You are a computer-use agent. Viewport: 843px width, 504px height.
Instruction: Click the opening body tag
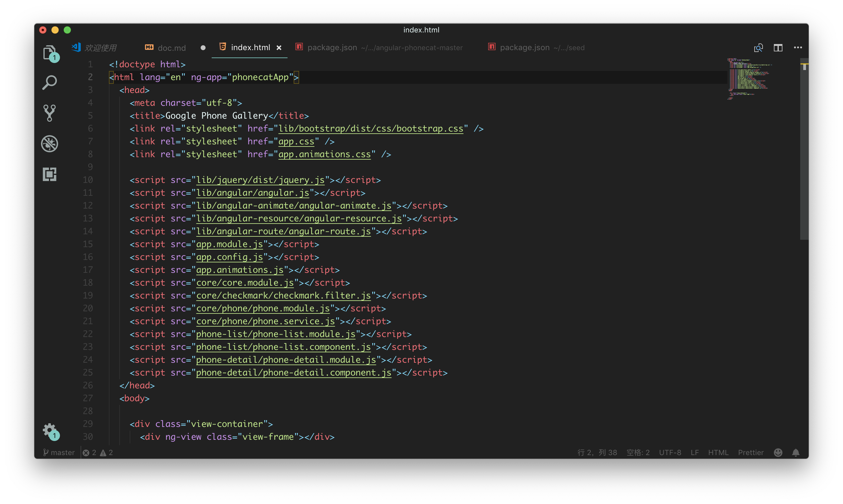[x=134, y=399]
